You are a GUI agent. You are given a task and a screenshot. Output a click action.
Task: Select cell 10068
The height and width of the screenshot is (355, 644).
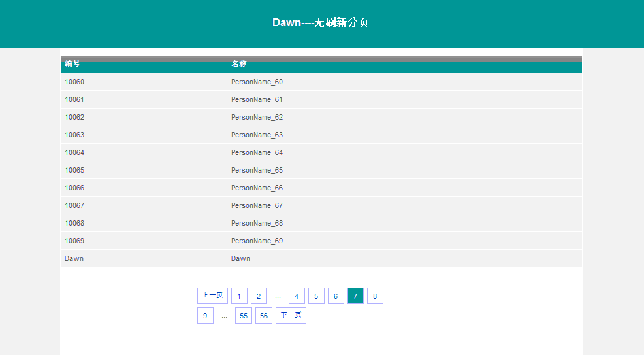(143, 223)
